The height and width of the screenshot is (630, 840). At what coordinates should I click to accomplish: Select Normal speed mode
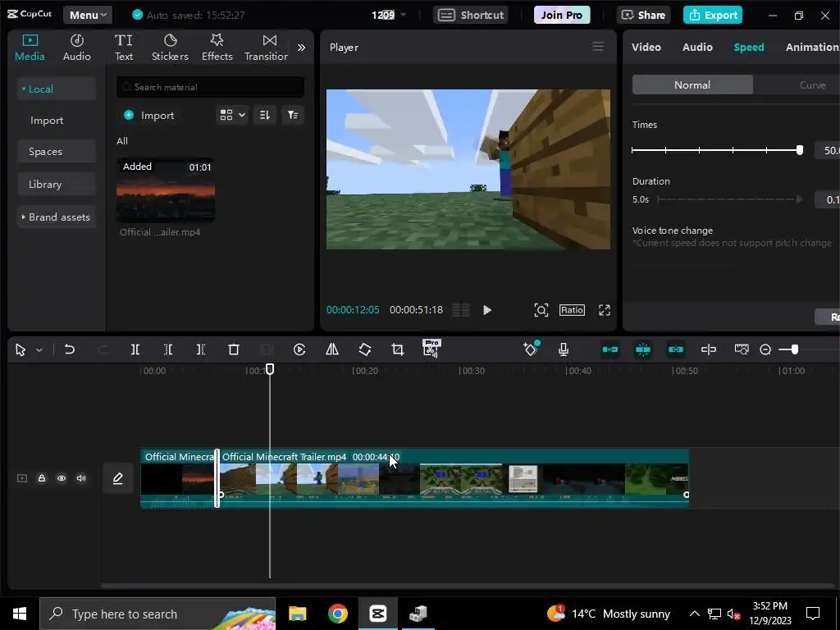[692, 84]
